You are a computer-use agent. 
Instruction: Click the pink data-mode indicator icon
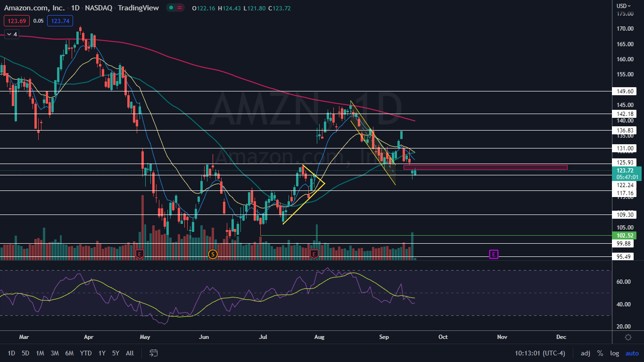180,8
